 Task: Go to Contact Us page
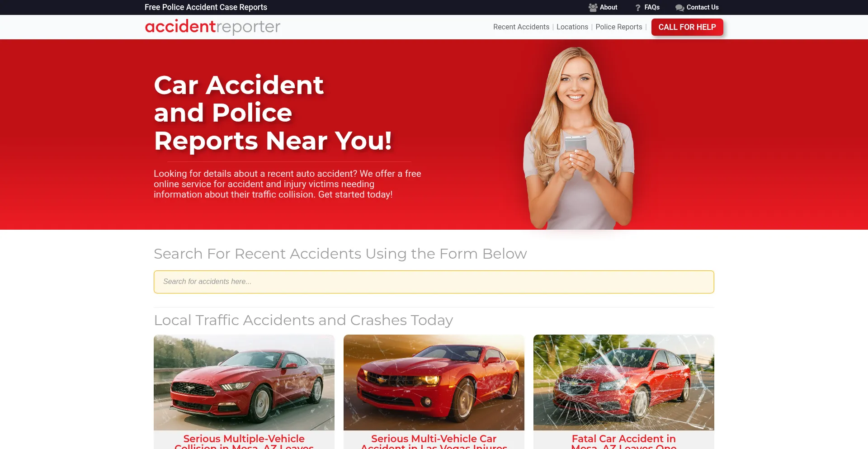(x=702, y=7)
